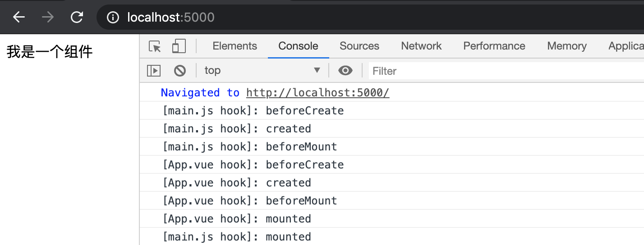Click the 我是一个组件 page text
This screenshot has height=245, width=644.
[x=50, y=52]
